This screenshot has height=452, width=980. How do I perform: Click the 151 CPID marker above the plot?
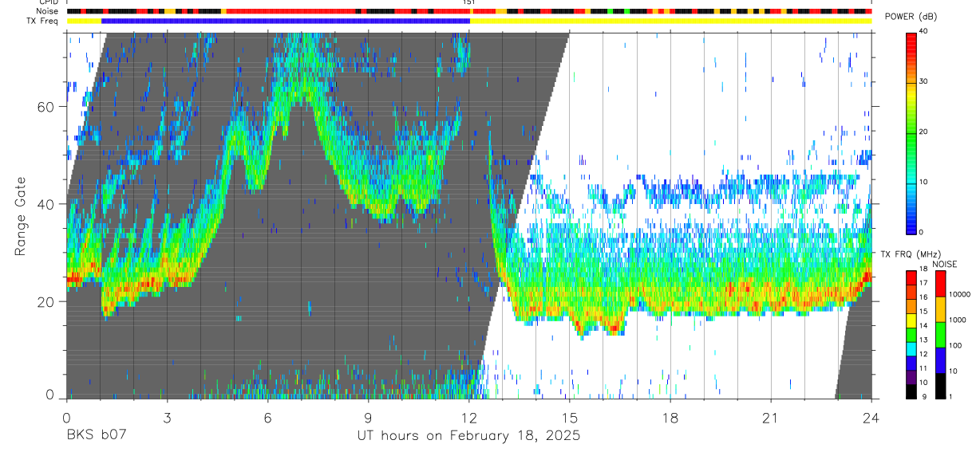[468, 3]
